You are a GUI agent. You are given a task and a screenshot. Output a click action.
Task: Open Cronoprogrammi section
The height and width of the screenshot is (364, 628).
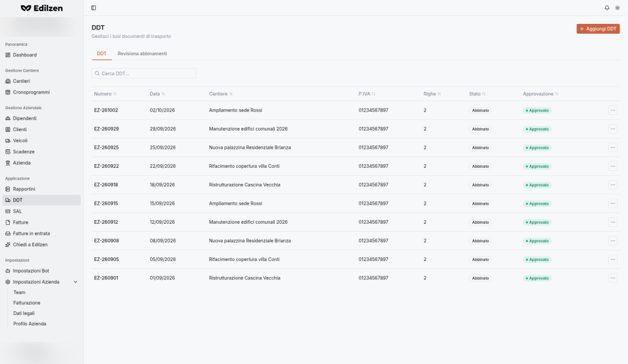[42, 92]
